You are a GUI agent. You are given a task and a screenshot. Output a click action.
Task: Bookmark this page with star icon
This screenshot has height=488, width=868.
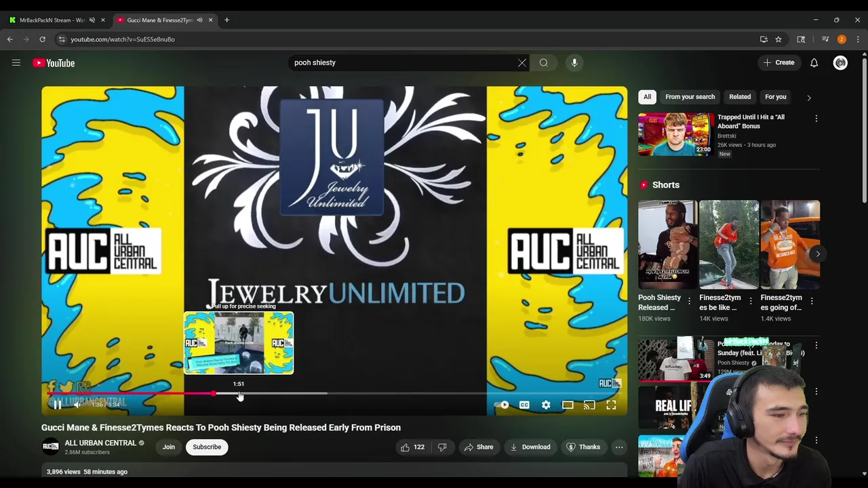(x=778, y=39)
